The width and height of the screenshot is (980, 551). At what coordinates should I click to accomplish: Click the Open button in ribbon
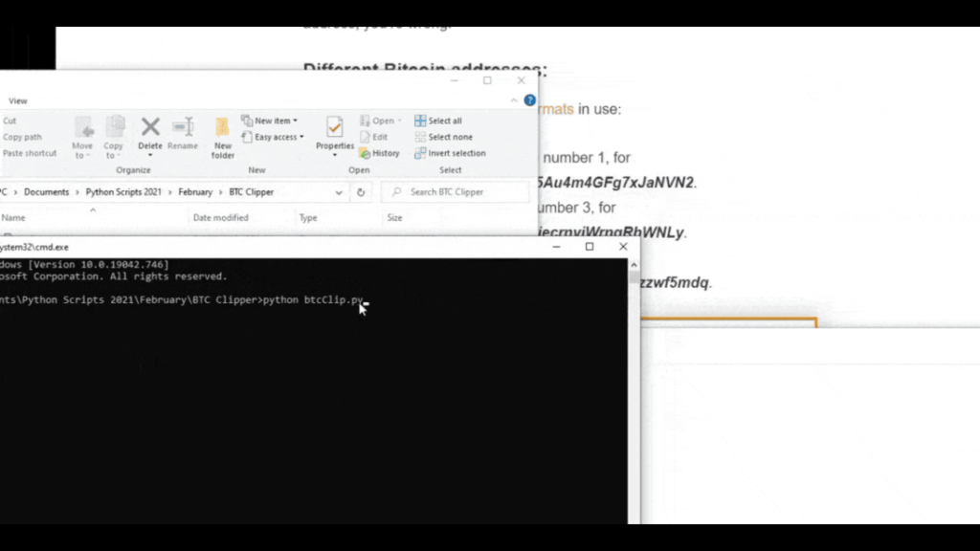380,121
